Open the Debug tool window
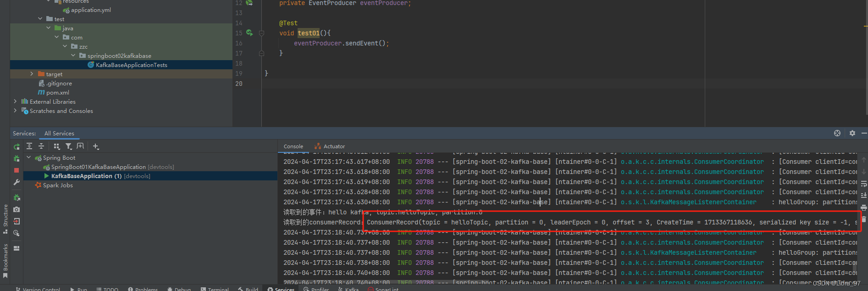Screen dimensions: 868x291 [x=179, y=289]
